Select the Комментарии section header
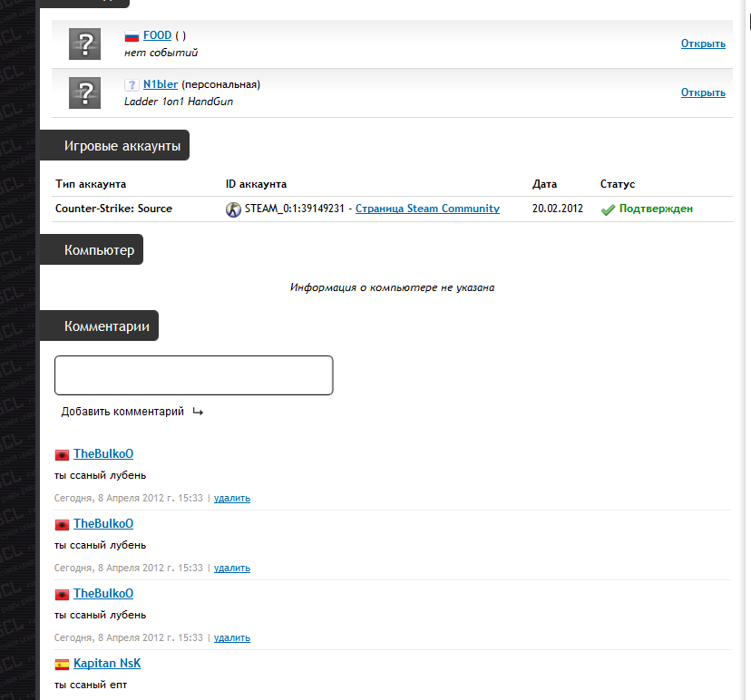The width and height of the screenshot is (751, 700). 106,326
